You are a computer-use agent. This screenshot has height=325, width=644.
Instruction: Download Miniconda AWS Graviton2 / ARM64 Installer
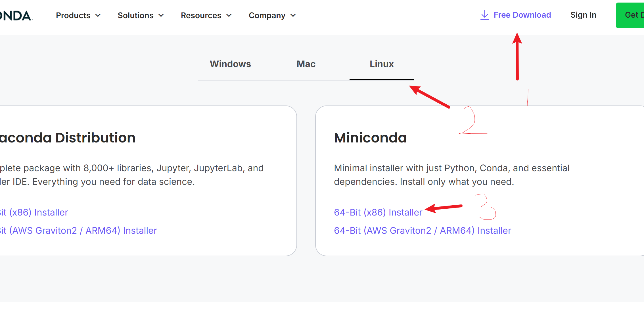[x=422, y=231]
